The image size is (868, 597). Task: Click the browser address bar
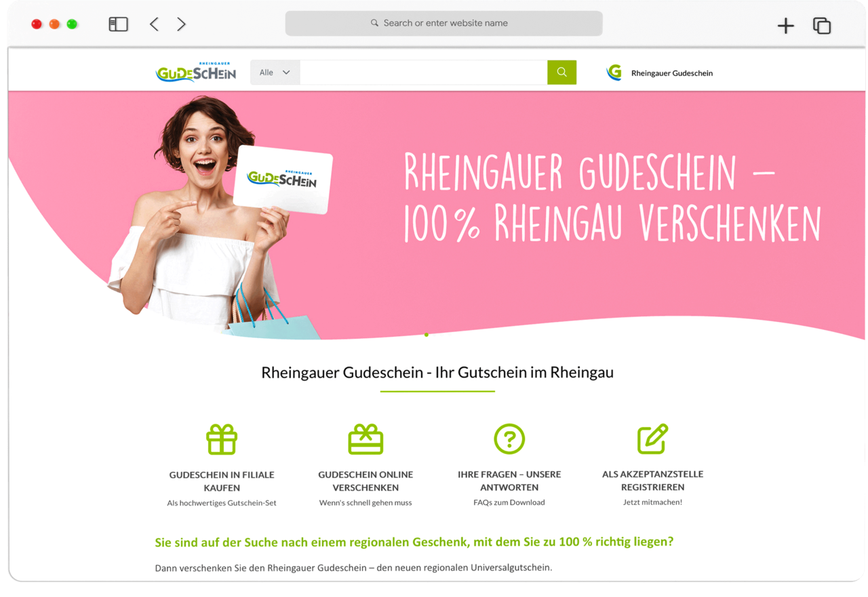click(x=443, y=23)
